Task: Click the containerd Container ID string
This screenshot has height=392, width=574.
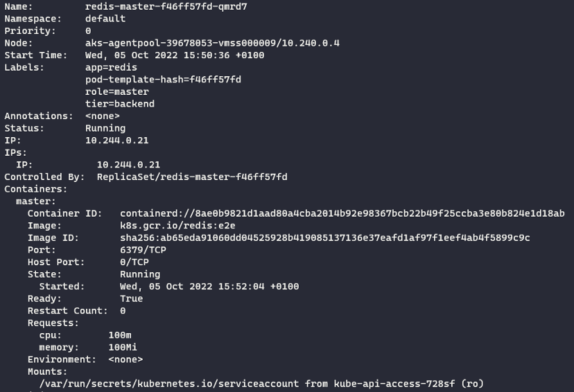Action: tap(342, 213)
